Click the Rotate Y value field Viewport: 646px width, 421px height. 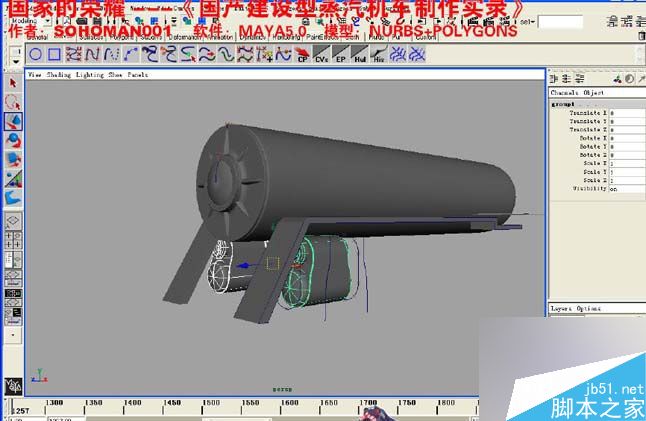point(627,147)
